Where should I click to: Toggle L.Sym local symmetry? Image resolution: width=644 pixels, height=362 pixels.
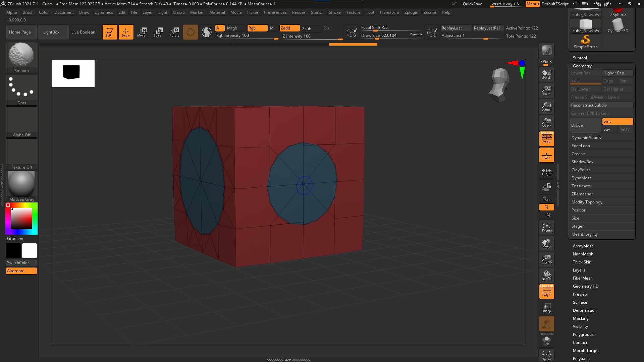coord(546,172)
